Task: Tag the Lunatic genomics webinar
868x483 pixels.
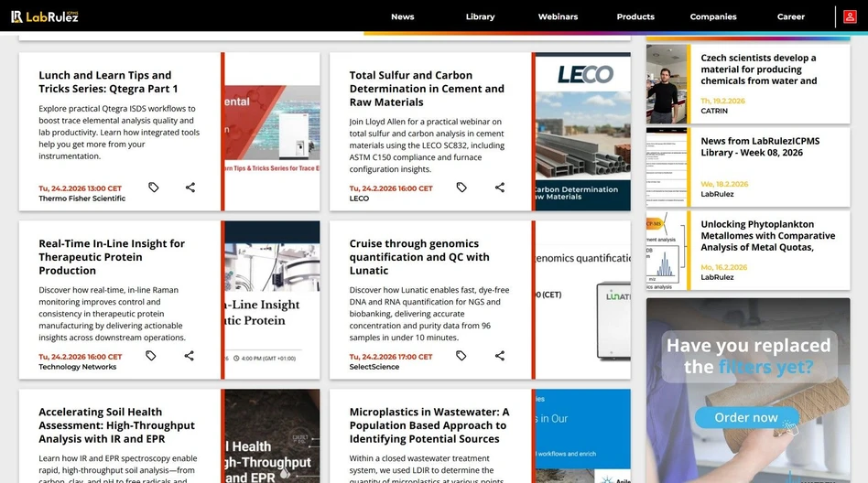Action: tap(461, 356)
